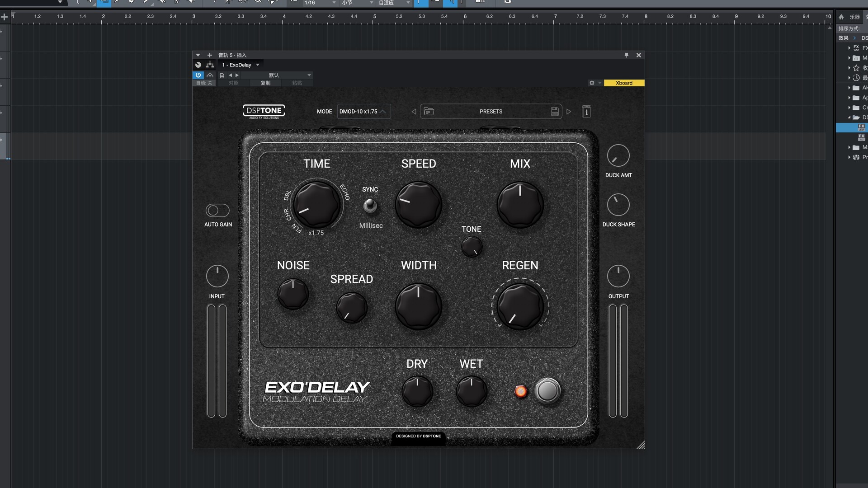Screen dimensions: 868x488
Task: Save preset using the disk icon
Action: [555, 111]
